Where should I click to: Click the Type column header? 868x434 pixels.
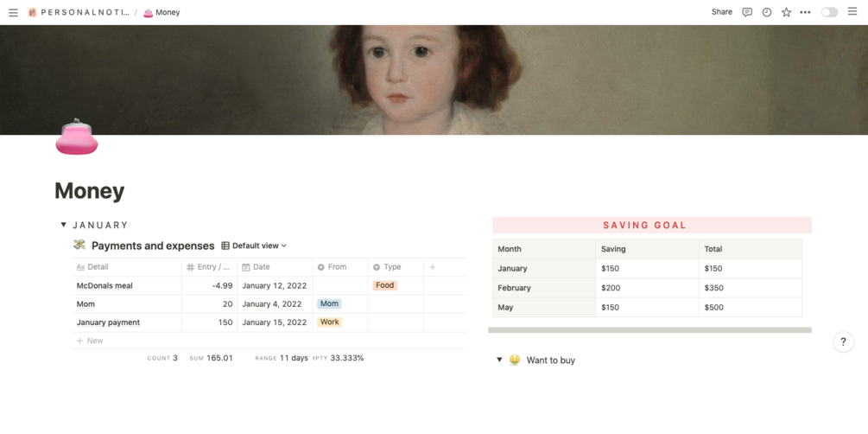pos(396,267)
